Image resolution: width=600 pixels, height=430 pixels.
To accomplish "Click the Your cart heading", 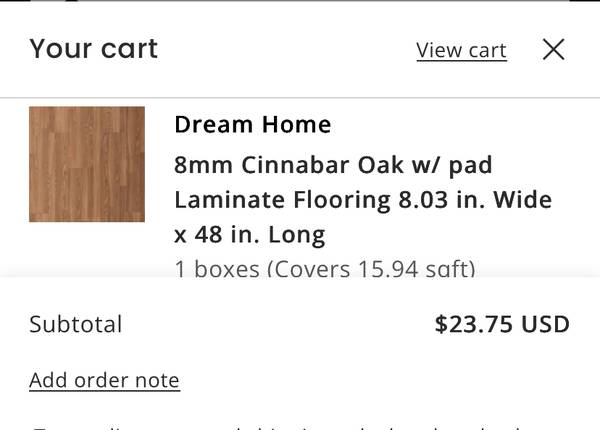I will pyautogui.click(x=93, y=48).
